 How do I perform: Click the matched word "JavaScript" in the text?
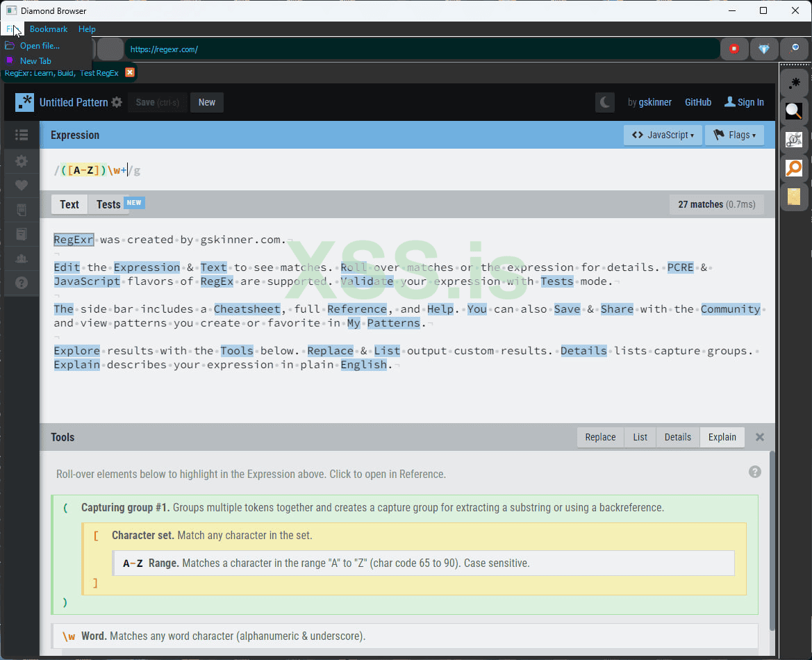tap(87, 281)
